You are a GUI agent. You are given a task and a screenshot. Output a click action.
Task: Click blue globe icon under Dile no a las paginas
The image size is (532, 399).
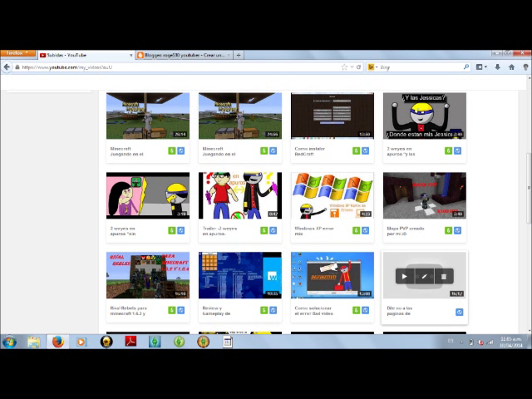coord(459,312)
